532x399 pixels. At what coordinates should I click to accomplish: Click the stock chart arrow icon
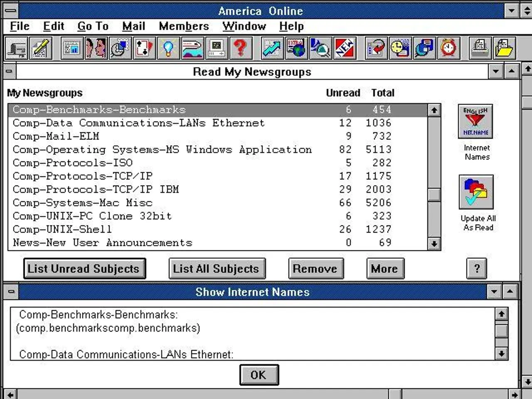coord(272,48)
